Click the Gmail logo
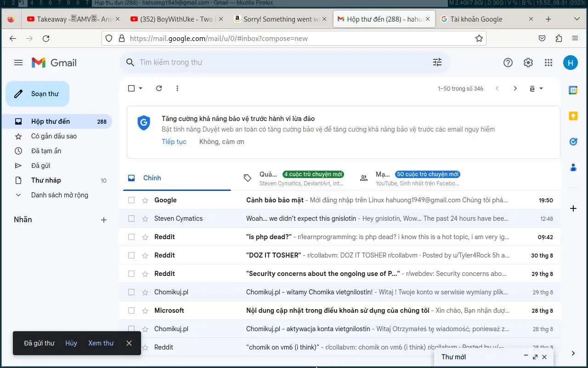The image size is (588, 368). [x=54, y=63]
